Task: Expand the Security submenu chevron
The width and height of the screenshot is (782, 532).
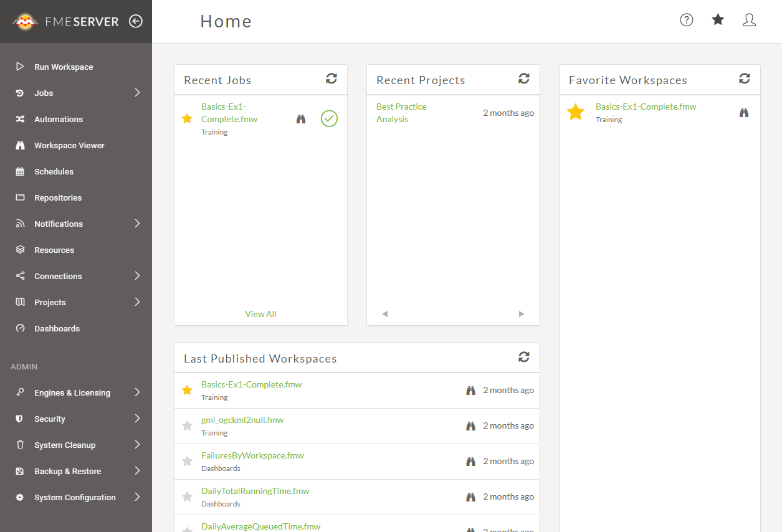Action: pos(137,419)
